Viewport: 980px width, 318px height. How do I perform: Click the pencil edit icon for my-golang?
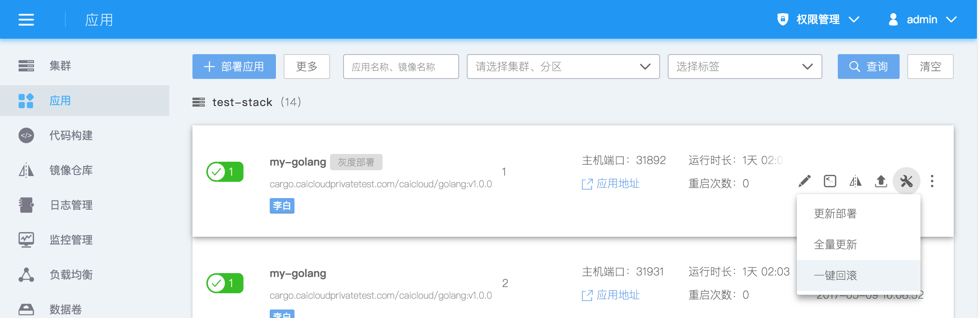point(804,181)
